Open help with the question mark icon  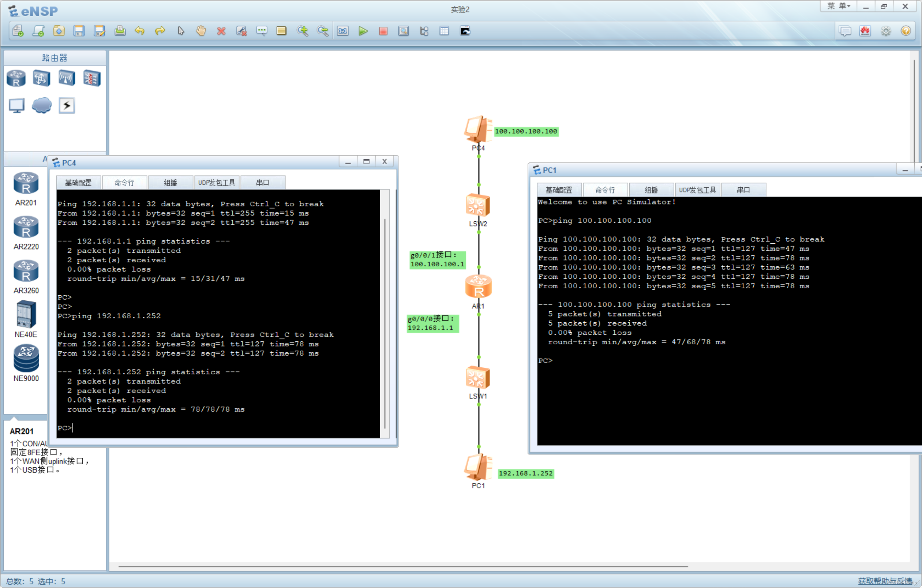tap(906, 31)
